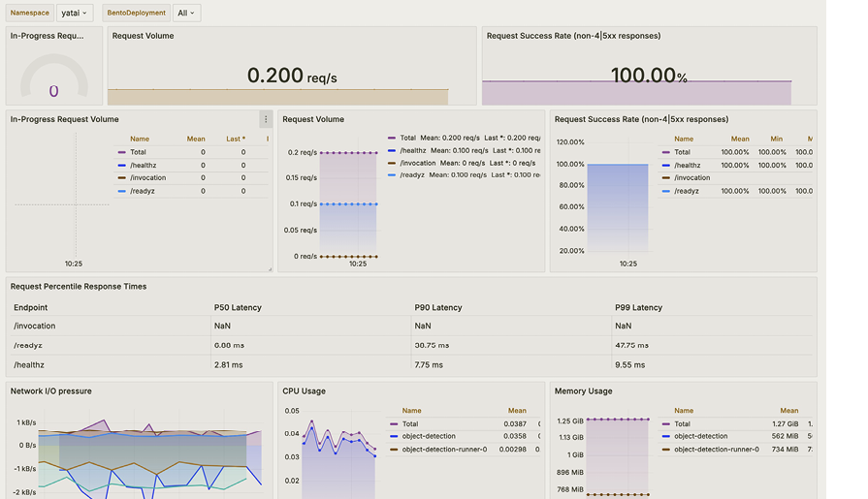Toggle object-detection series in Memory Usage legend

coord(701,436)
